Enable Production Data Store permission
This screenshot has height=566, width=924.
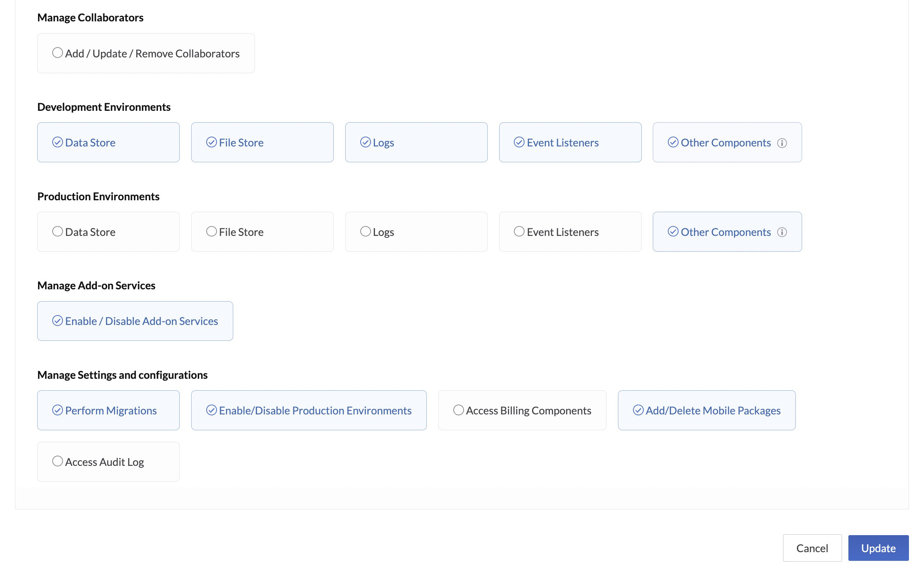pyautogui.click(x=57, y=232)
